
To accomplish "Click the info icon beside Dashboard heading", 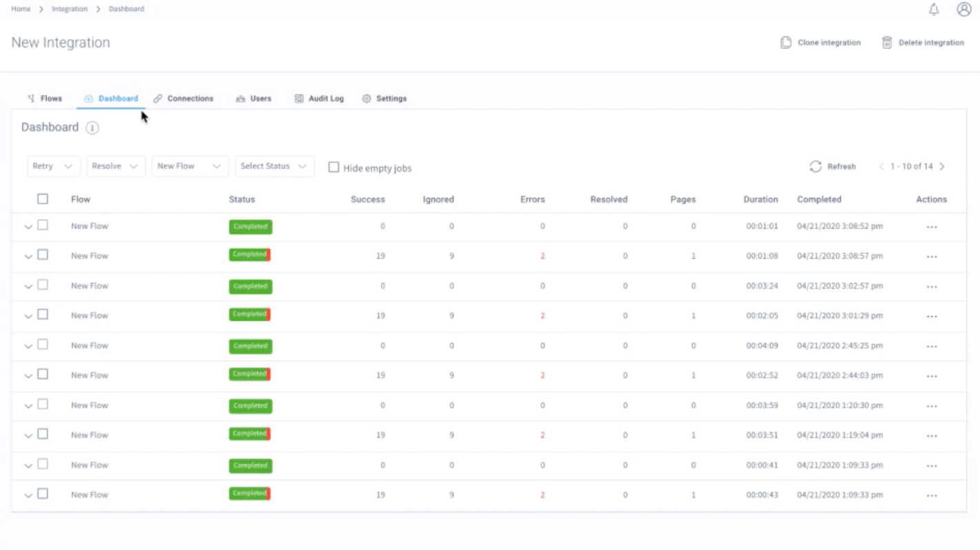I will 92,128.
